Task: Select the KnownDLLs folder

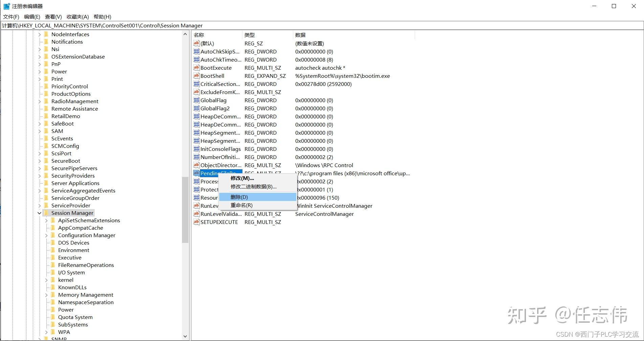Action: coord(72,287)
